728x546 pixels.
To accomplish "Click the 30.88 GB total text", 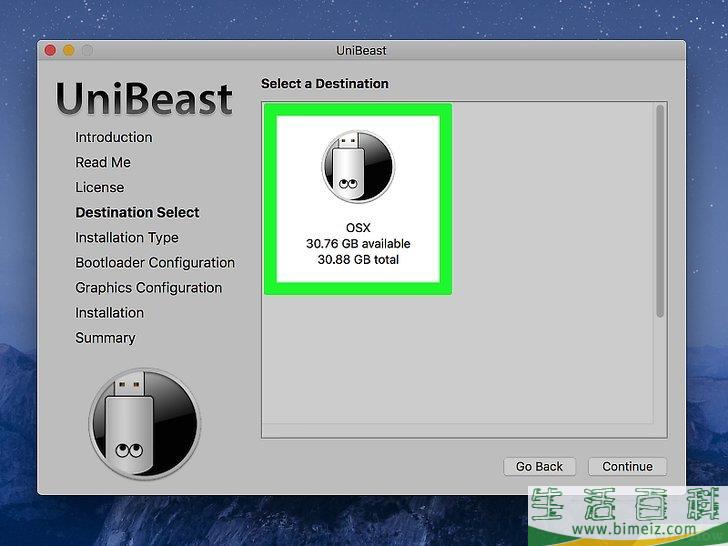I will [x=358, y=260].
